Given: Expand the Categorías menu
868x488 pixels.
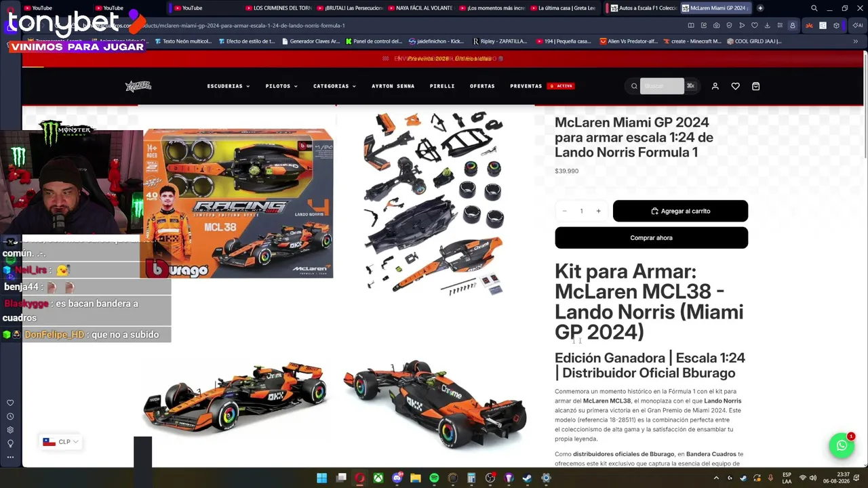Looking at the screenshot, I should (334, 86).
